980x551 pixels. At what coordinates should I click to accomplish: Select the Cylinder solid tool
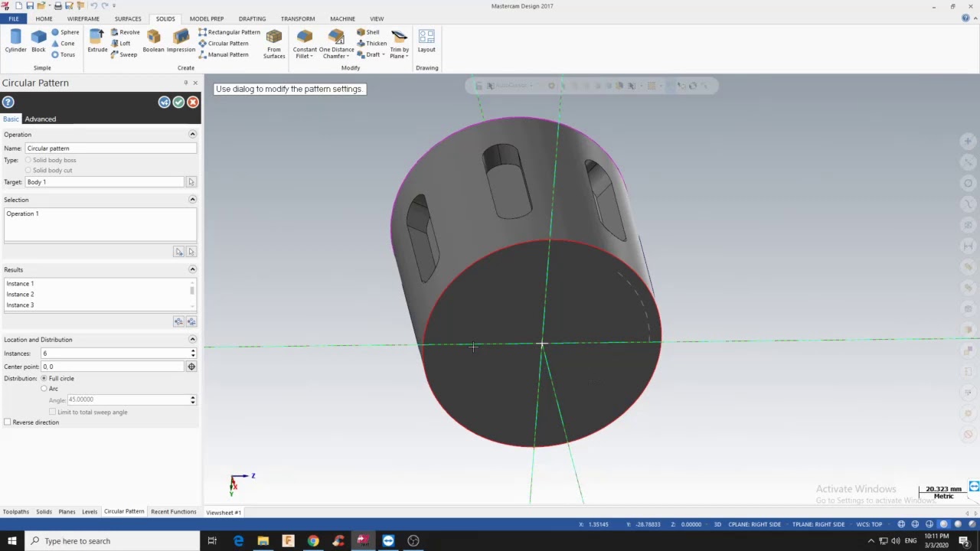15,41
